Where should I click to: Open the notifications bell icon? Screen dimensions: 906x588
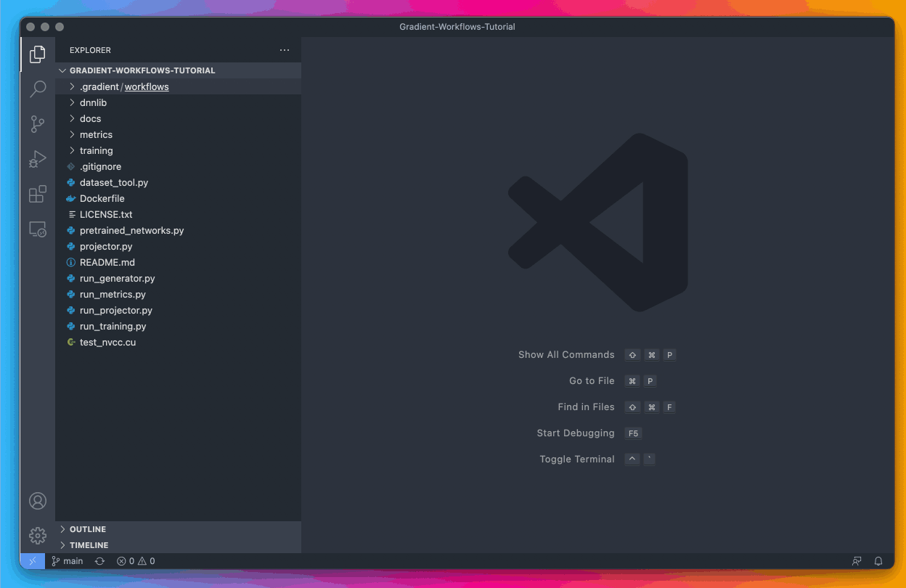coord(878,561)
